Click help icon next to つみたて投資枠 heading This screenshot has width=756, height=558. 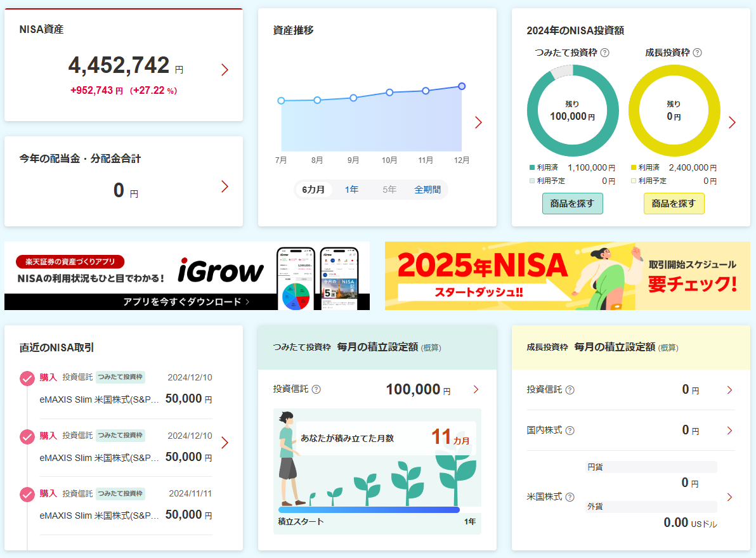pos(604,53)
